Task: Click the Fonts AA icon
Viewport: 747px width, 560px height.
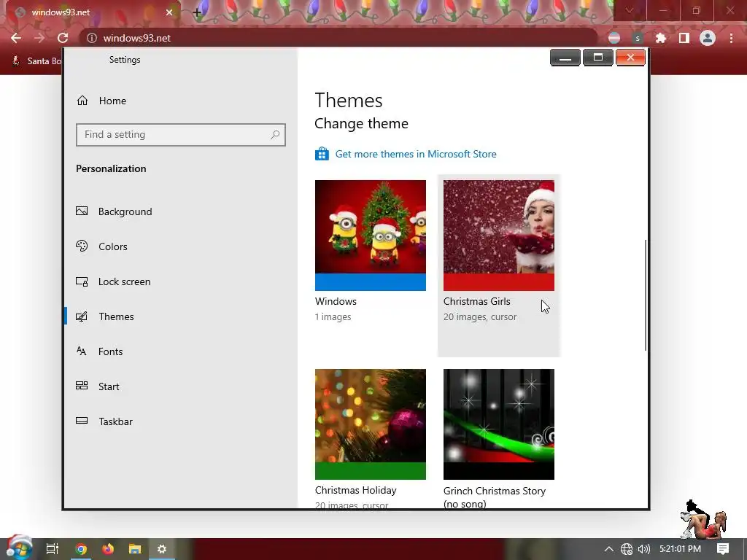Action: (82, 351)
